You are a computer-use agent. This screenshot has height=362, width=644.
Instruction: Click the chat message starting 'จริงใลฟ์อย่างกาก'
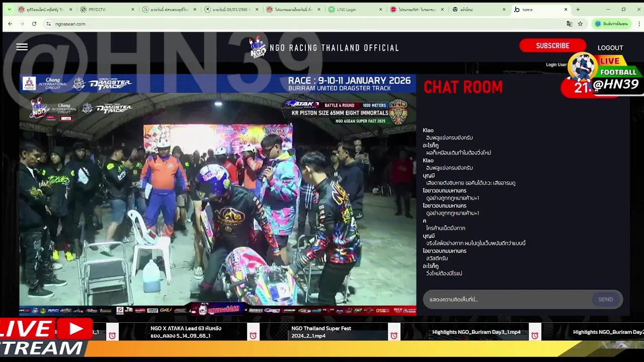(x=475, y=243)
